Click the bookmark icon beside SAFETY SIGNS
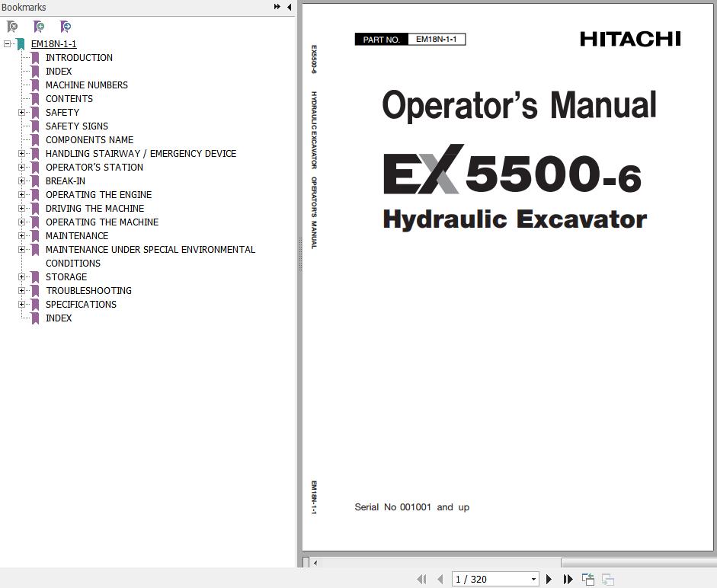 [x=35, y=126]
